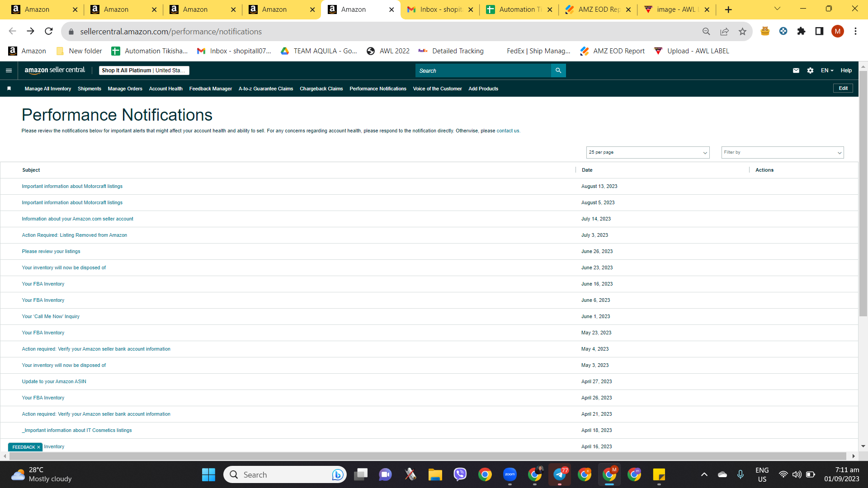Open August 13 Motorcraft listings notification
The height and width of the screenshot is (488, 868).
click(x=72, y=186)
